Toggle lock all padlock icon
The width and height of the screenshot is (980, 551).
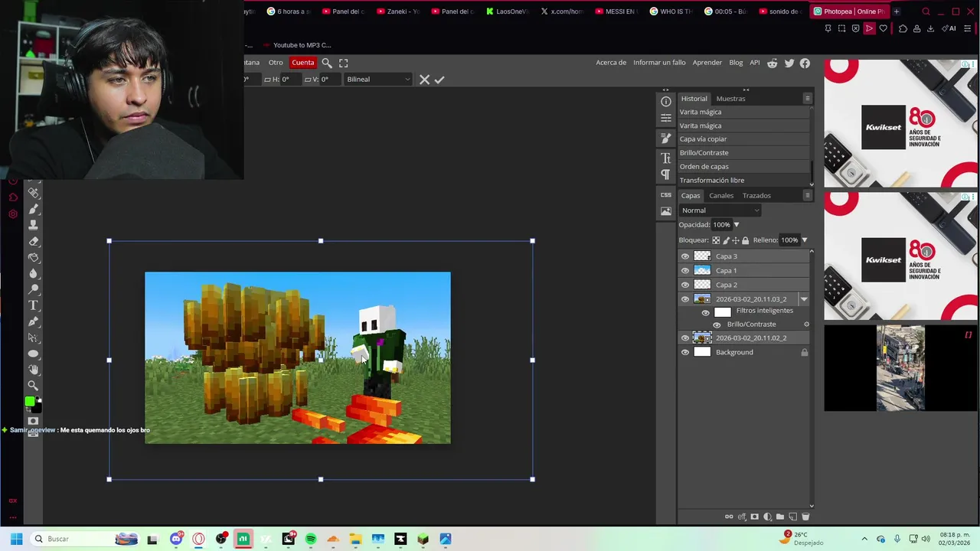pyautogui.click(x=745, y=240)
